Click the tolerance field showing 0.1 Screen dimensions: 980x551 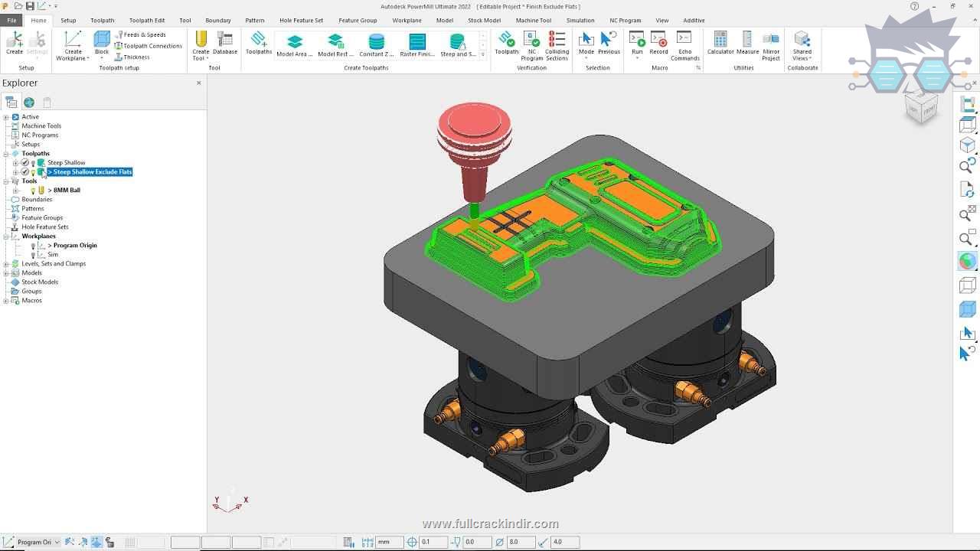[433, 542]
